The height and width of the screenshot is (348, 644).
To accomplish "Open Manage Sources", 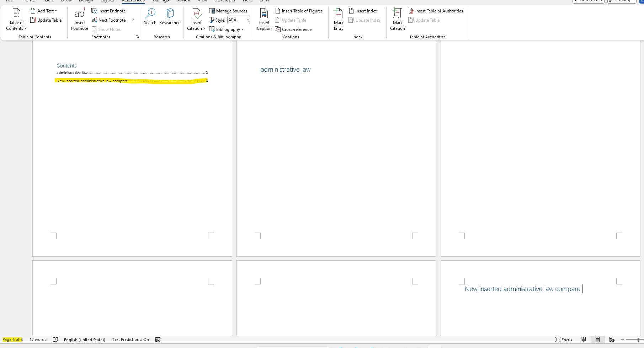I will [228, 11].
